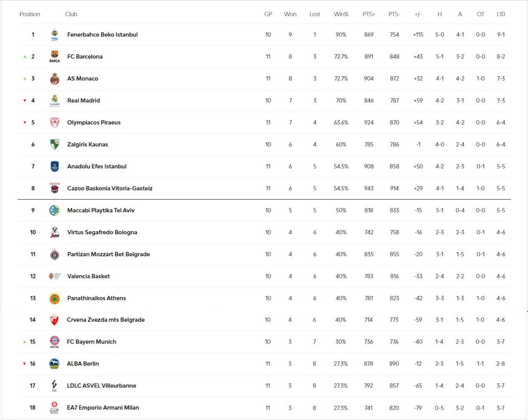Open Virtus Segafredo Bologna team link
The width and height of the screenshot is (528, 420).
[x=102, y=232]
